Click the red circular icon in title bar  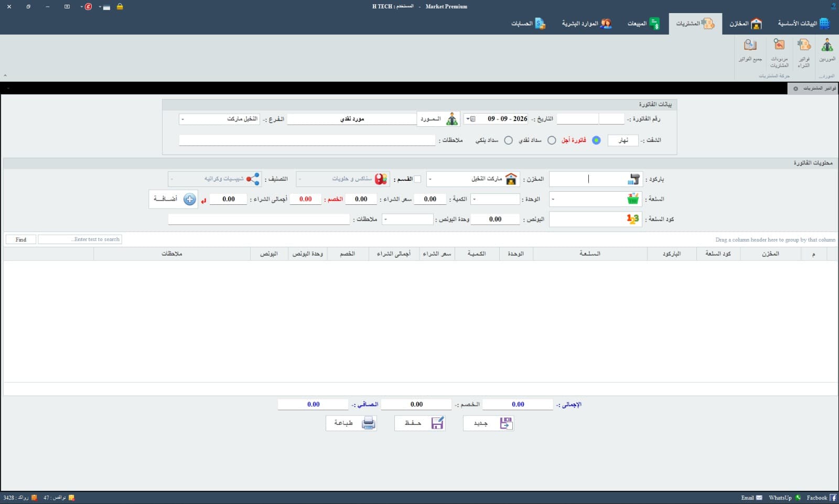89,7
